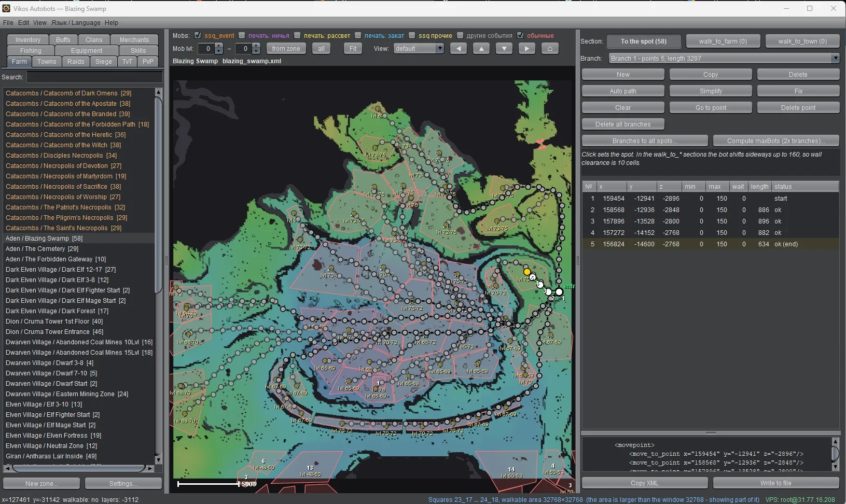Click the up arrow of the zone list scrollbar
Viewport: 846px width, 504px height.
pos(158,92)
